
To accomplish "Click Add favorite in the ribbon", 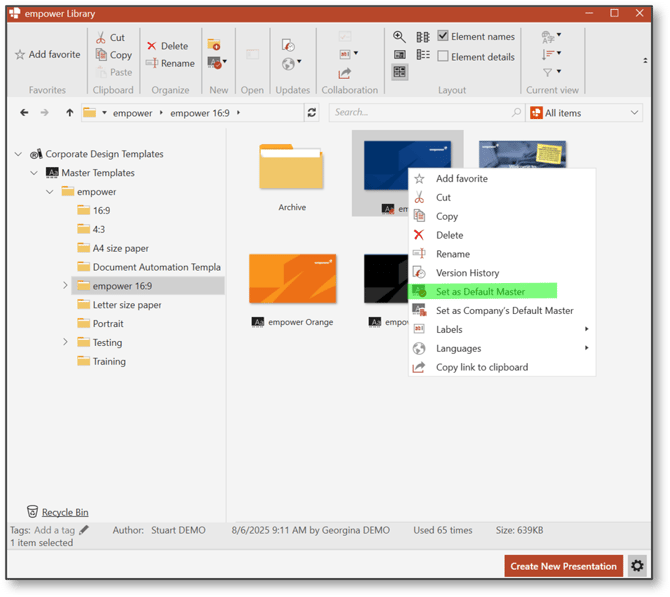I will click(x=47, y=54).
